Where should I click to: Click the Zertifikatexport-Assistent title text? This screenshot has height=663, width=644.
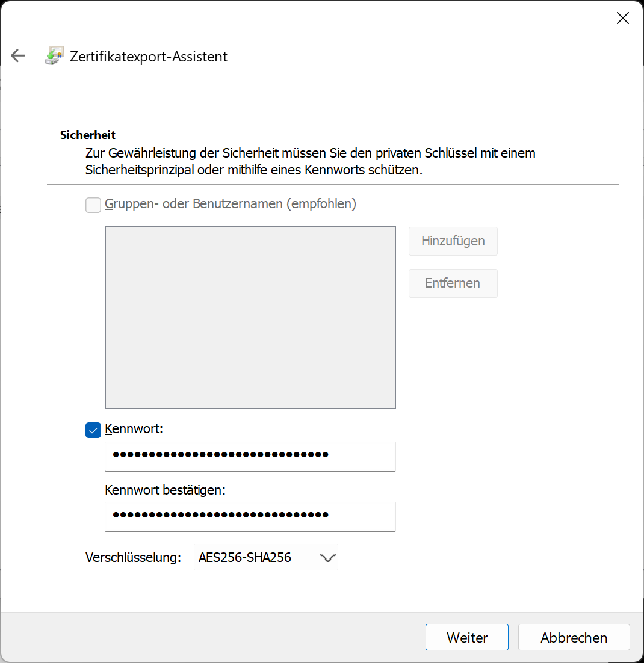coord(149,57)
